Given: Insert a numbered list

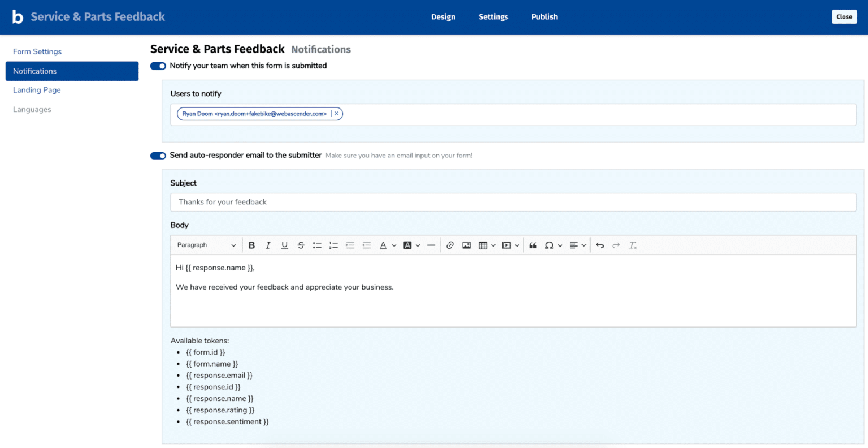Looking at the screenshot, I should (333, 245).
